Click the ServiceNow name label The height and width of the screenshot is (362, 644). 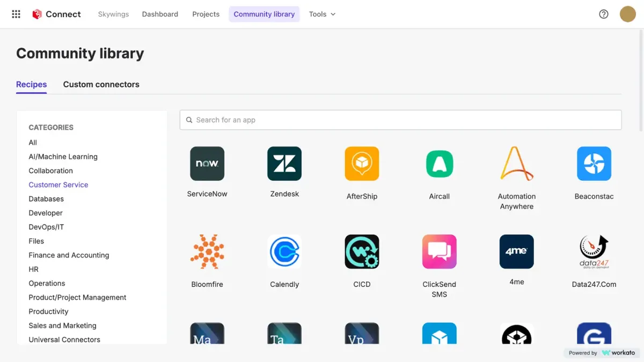(x=207, y=194)
